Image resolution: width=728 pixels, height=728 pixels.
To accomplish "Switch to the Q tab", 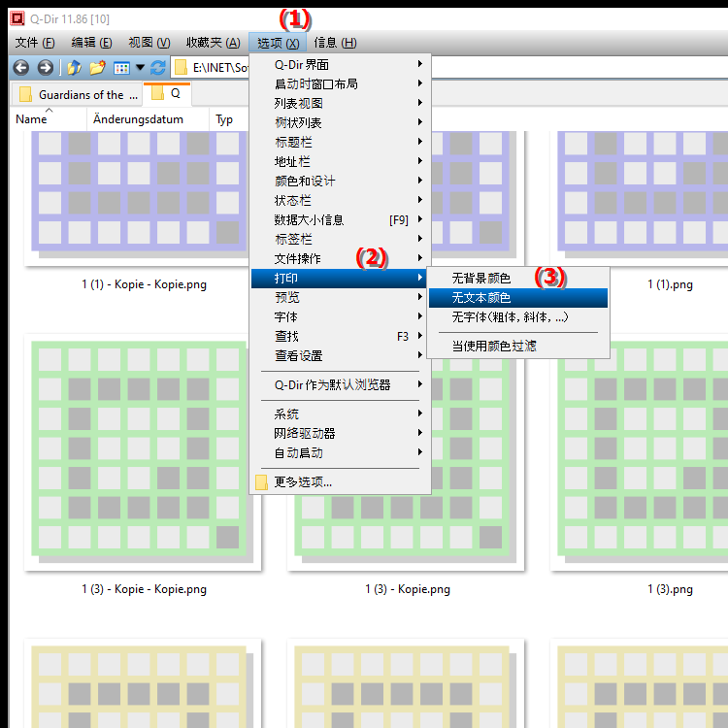I will coord(167,93).
